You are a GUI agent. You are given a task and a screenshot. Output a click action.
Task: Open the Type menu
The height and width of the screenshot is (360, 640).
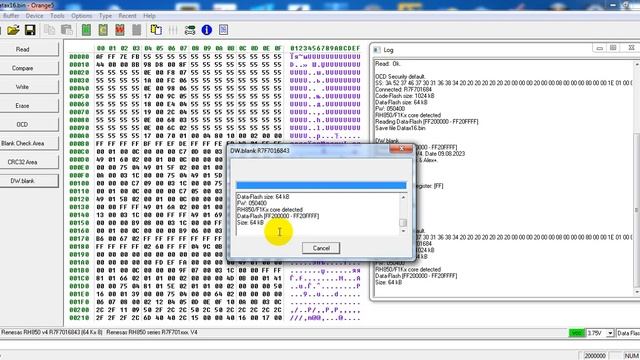tap(105, 16)
